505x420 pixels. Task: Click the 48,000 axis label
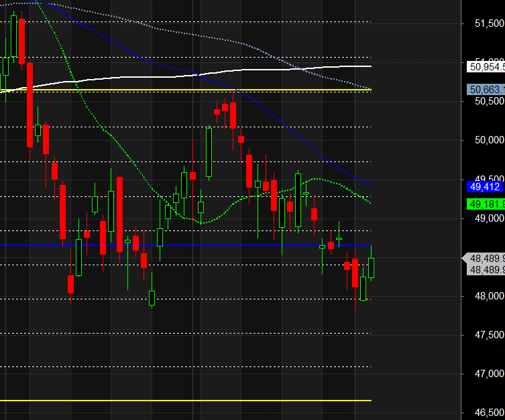[x=489, y=296]
